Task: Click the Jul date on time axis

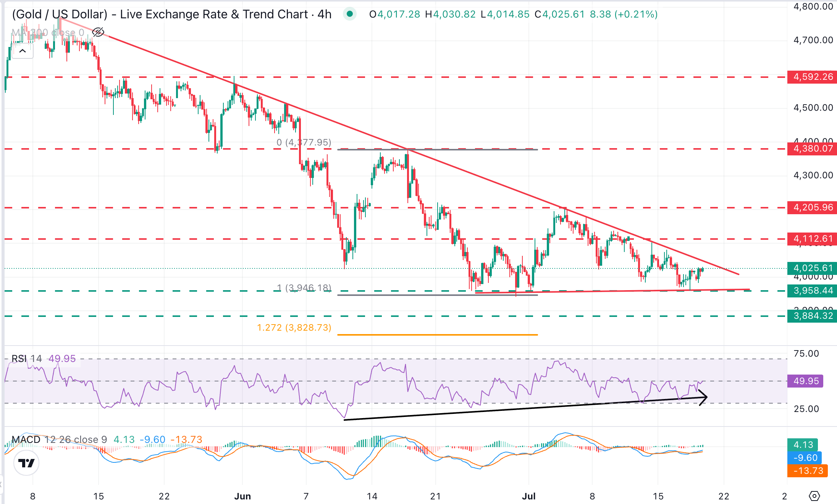Action: (529, 496)
